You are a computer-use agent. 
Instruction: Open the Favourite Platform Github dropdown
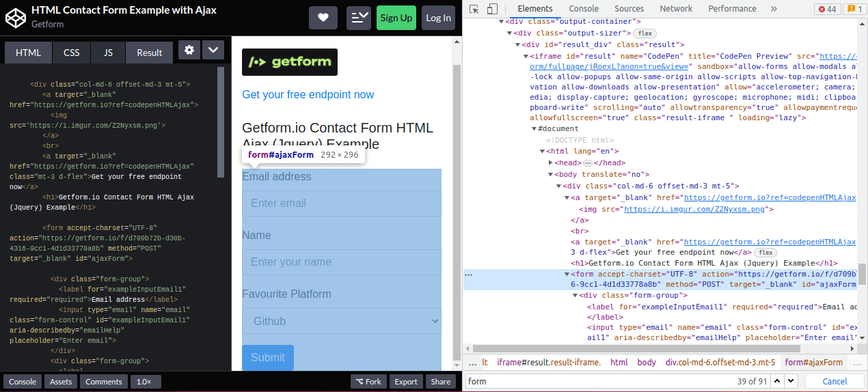(x=342, y=321)
